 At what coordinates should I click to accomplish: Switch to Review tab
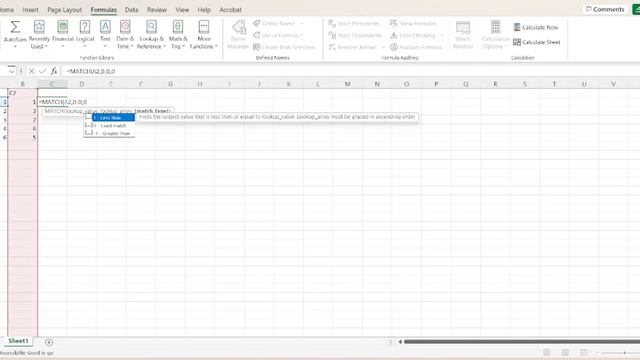coord(157,9)
